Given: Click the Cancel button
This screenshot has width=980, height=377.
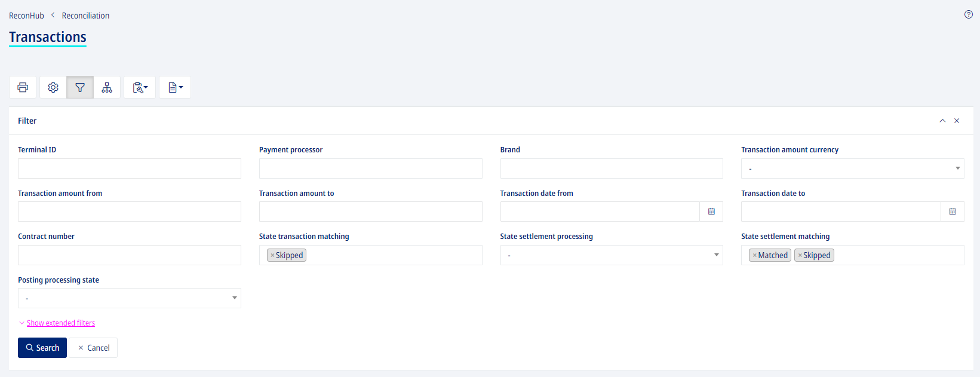Looking at the screenshot, I should click(x=94, y=348).
